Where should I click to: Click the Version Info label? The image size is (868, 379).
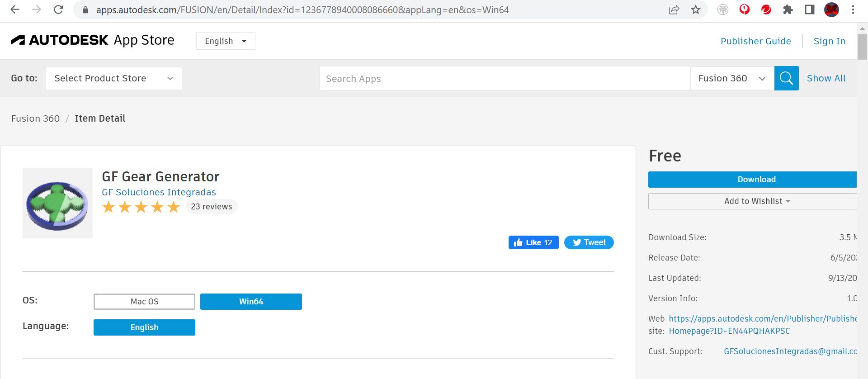673,298
